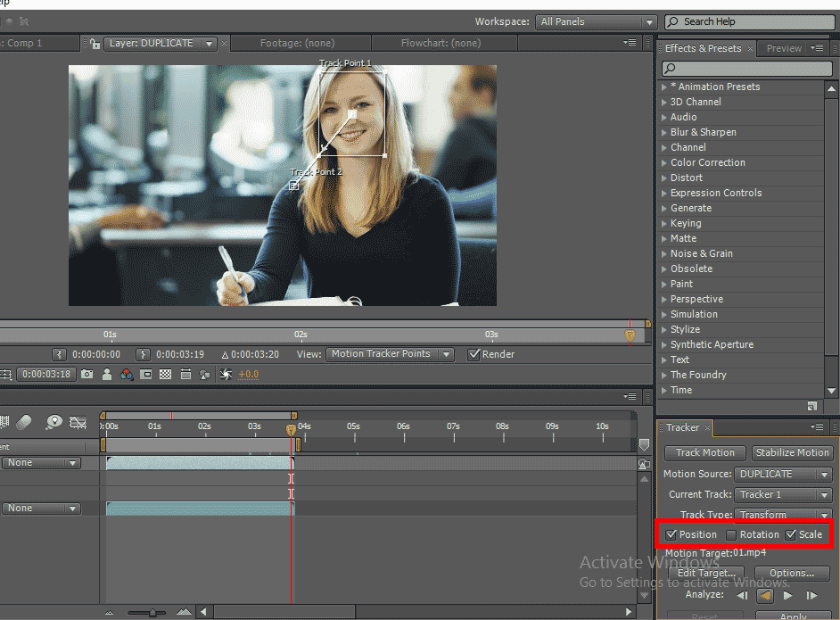
Task: Click the Show Channel color icon
Action: (x=127, y=375)
